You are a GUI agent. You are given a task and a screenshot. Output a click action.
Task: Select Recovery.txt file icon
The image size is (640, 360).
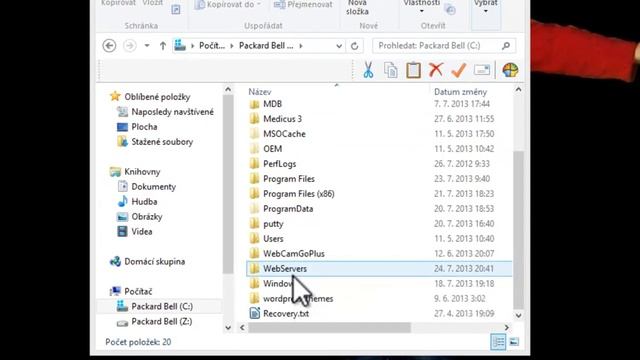tap(254, 313)
